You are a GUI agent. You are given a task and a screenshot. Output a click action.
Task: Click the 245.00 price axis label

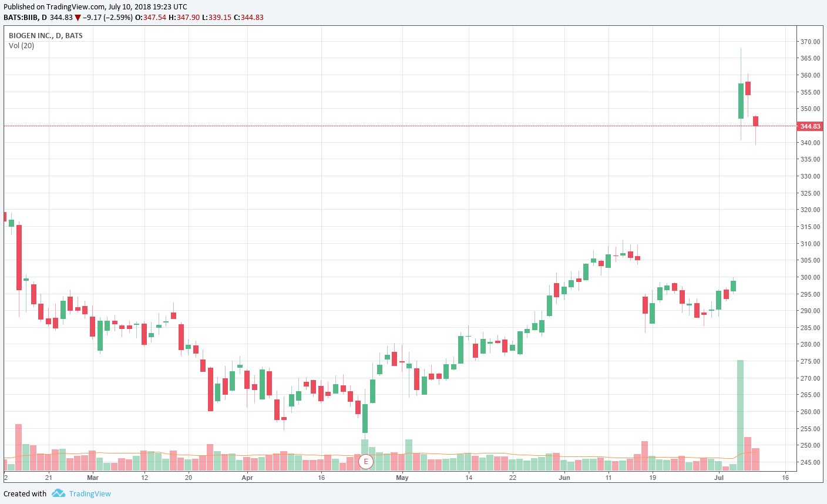click(810, 462)
